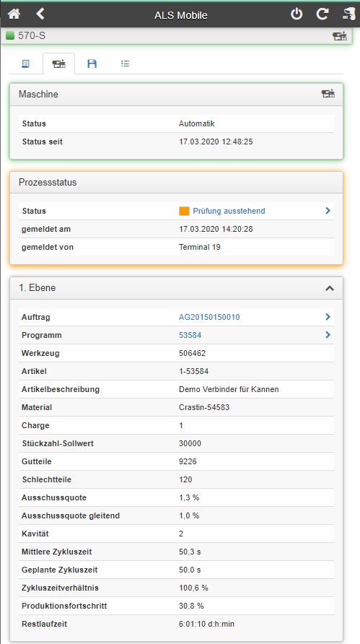Click machine icon in Maschine panel header
Viewport: 360px width, 644px height.
pyautogui.click(x=328, y=94)
